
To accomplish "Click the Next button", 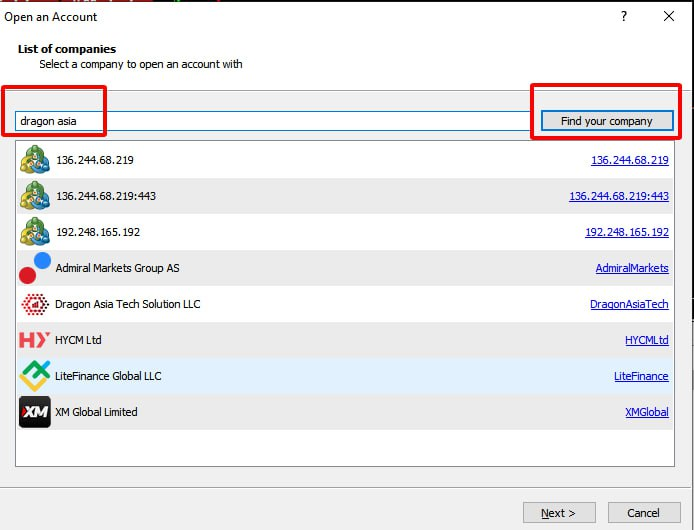I will tap(559, 513).
